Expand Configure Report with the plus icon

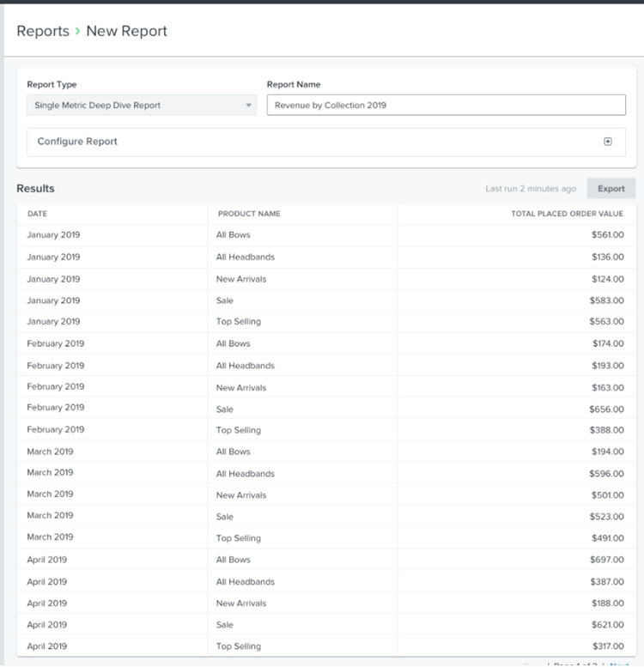608,142
